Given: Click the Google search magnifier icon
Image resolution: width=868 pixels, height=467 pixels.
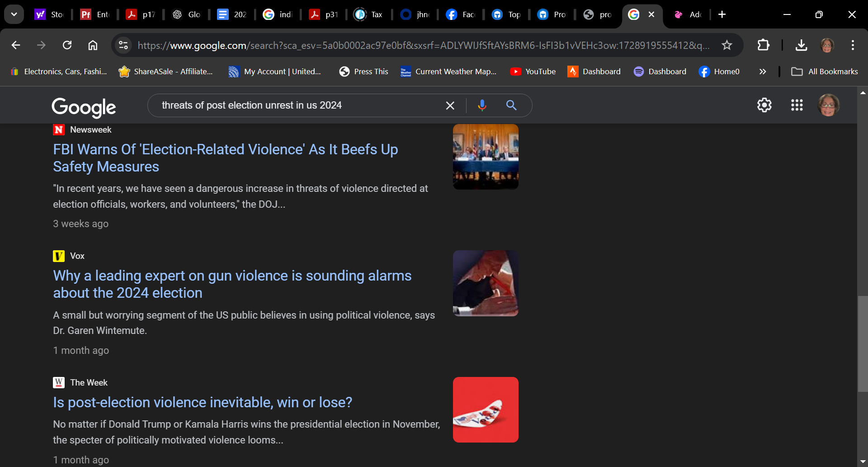Looking at the screenshot, I should (x=511, y=105).
